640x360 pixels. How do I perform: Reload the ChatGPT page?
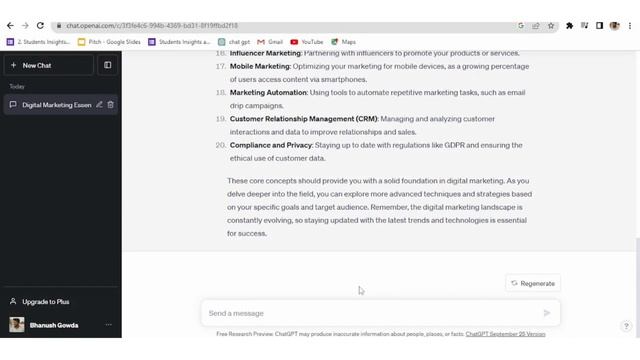coord(40,26)
